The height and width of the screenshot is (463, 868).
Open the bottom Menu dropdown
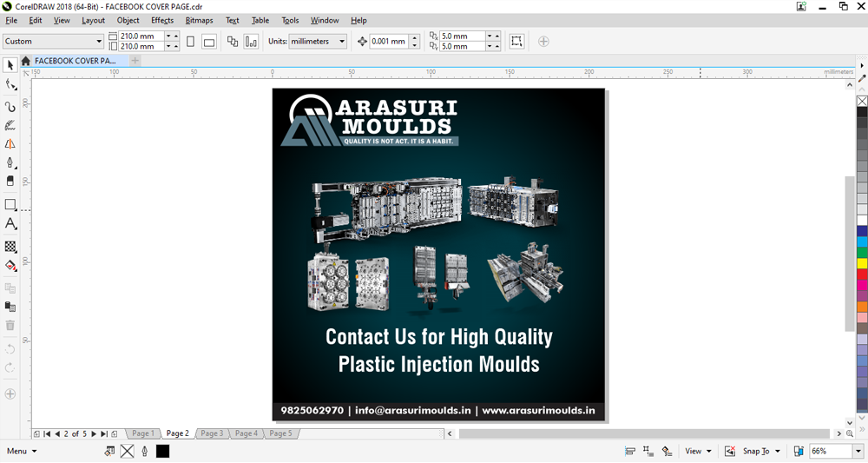coord(22,452)
